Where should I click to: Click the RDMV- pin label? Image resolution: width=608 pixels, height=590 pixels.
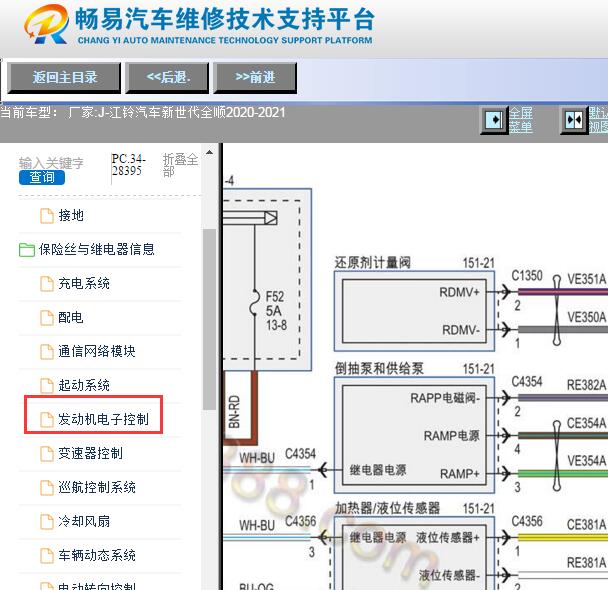pos(461,330)
